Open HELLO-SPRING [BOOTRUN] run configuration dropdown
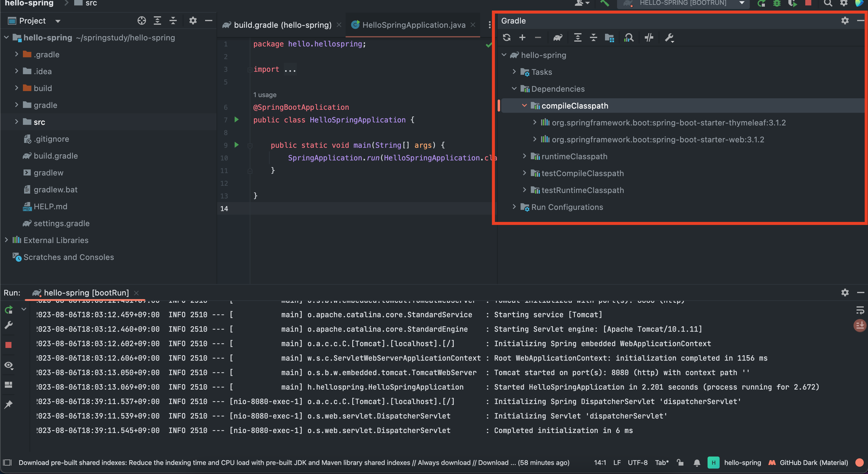 [x=683, y=3]
